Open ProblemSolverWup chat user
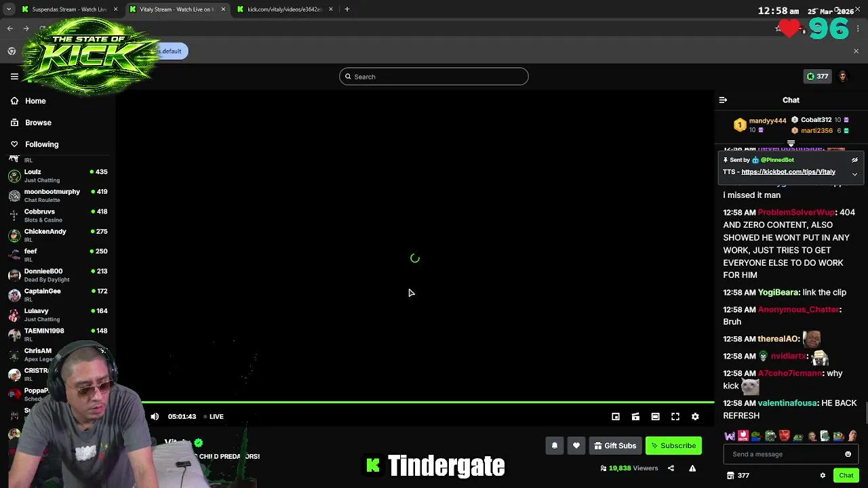Image resolution: width=868 pixels, height=488 pixels. coord(796,212)
